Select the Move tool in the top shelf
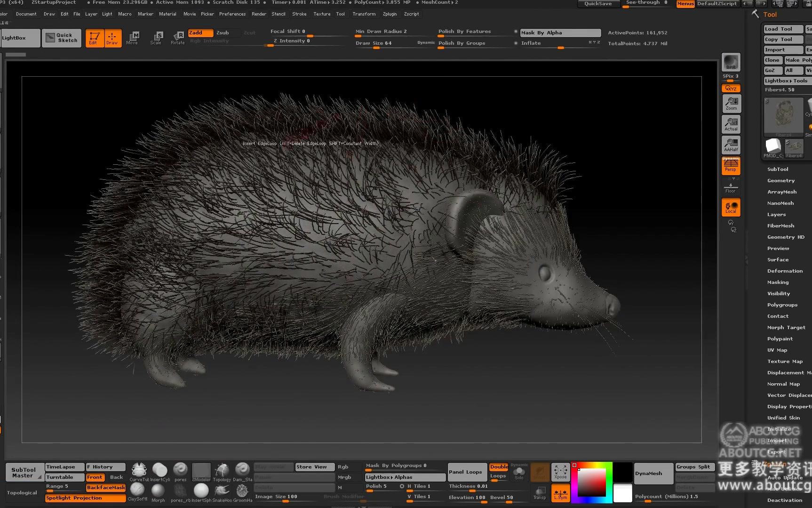The width and height of the screenshot is (812, 508). [132, 38]
